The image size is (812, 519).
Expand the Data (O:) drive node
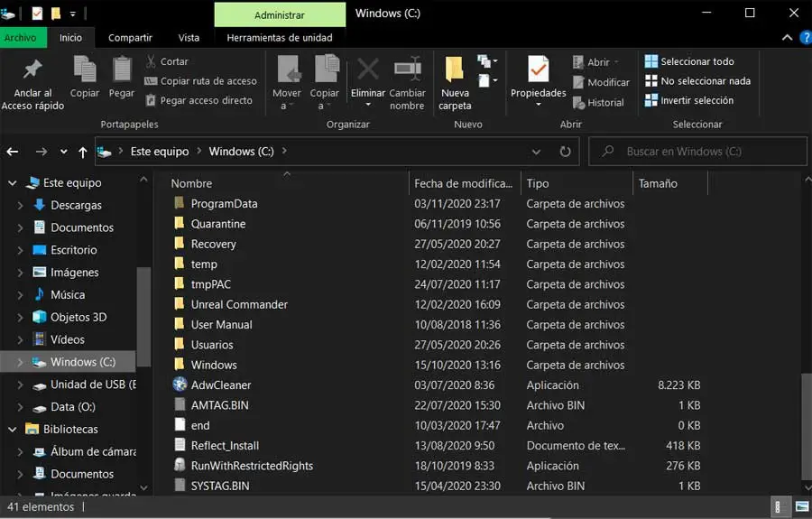coord(20,407)
